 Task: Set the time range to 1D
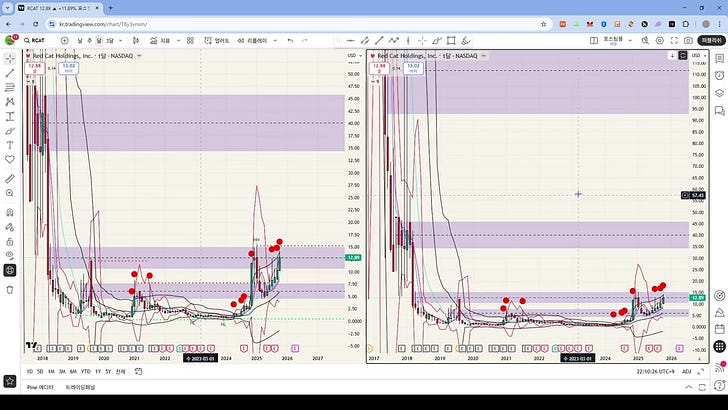[30, 371]
